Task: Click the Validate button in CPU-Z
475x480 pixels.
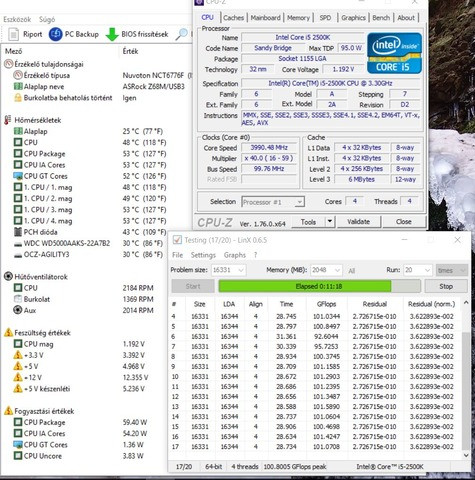Action: [359, 222]
